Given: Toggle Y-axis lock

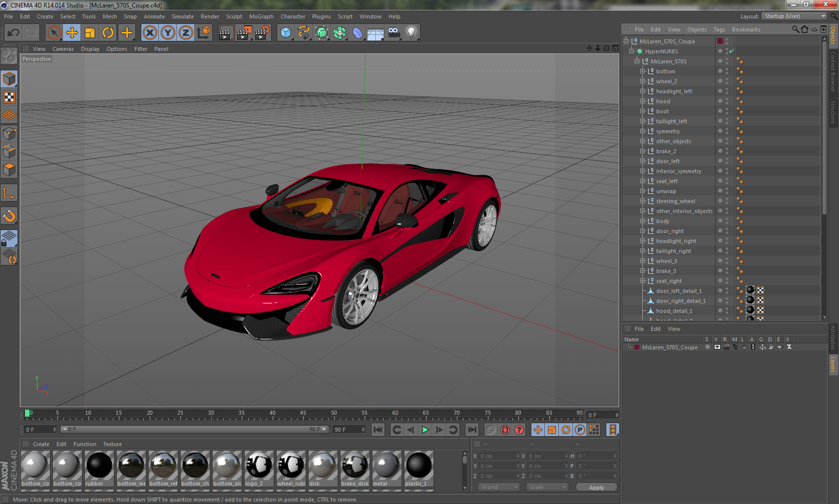Looking at the screenshot, I should click(168, 33).
